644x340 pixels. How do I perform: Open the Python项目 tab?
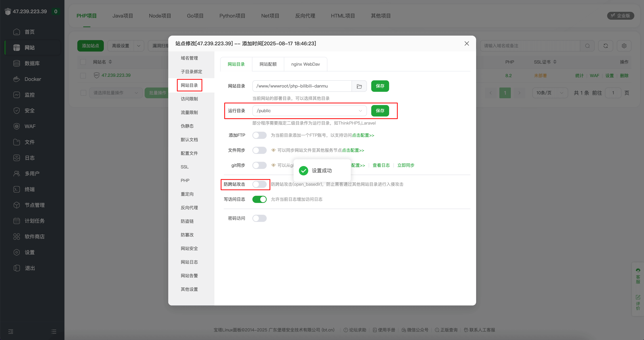coord(232,16)
